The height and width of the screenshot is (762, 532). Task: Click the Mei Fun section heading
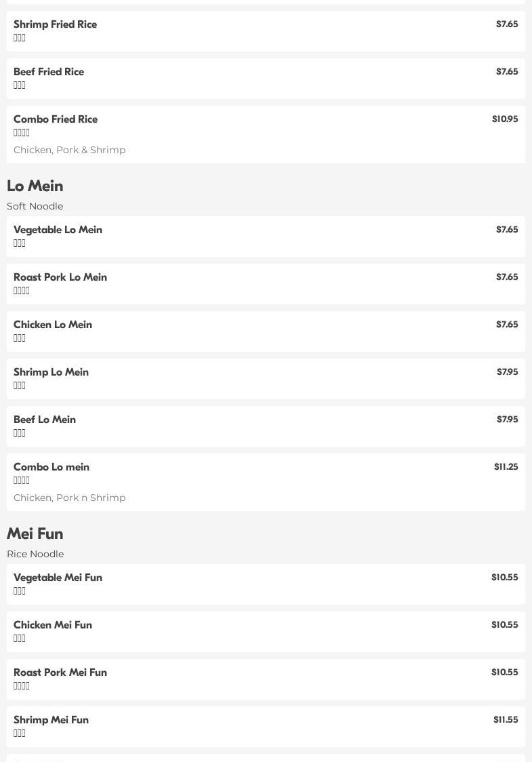[35, 534]
